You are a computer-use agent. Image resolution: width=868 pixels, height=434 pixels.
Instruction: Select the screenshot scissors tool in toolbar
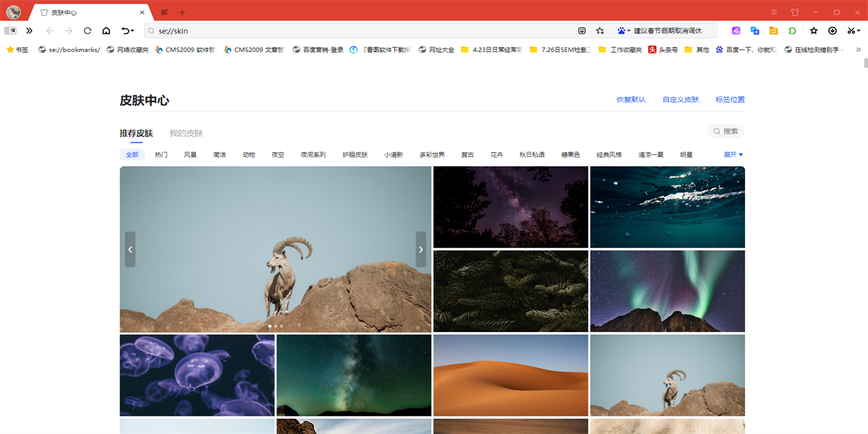(851, 31)
